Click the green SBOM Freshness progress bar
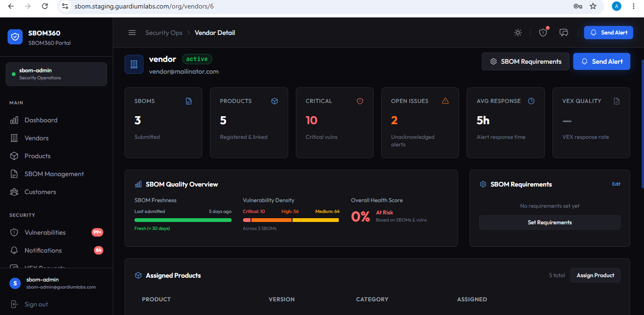 point(183,220)
